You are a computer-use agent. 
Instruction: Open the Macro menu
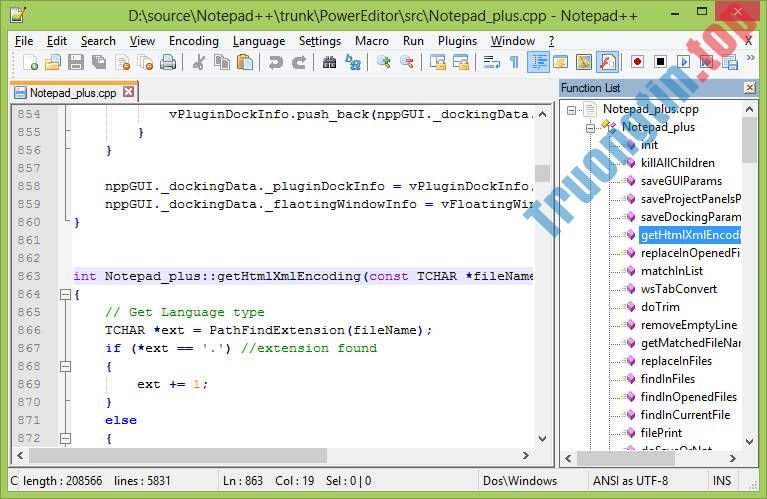(x=372, y=41)
